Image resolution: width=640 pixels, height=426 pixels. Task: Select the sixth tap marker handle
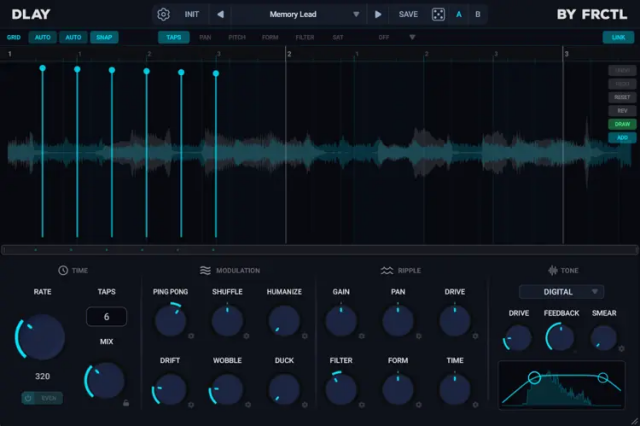pyautogui.click(x=216, y=73)
